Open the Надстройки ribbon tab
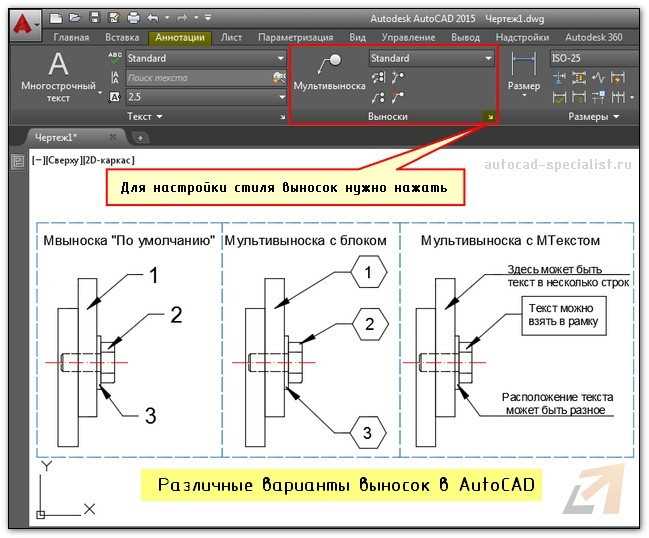649x538 pixels. (522, 37)
